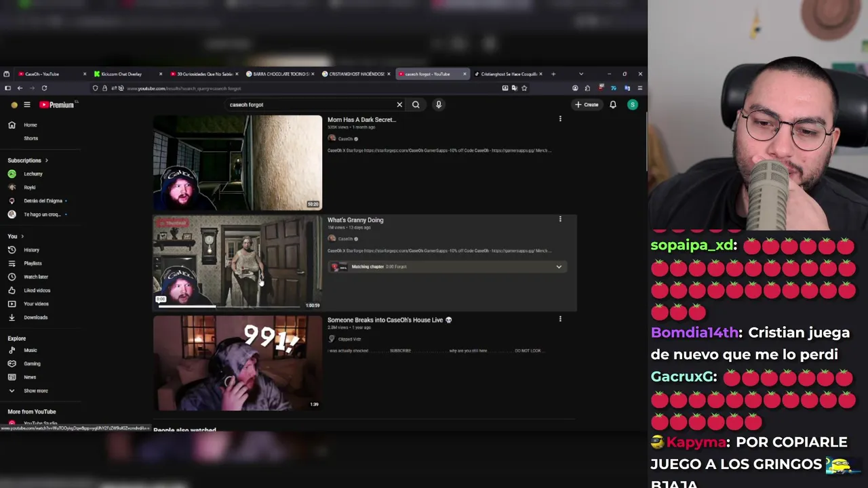Toggle the browser sidebar panel icon
This screenshot has width=868, height=488.
[x=7, y=88]
